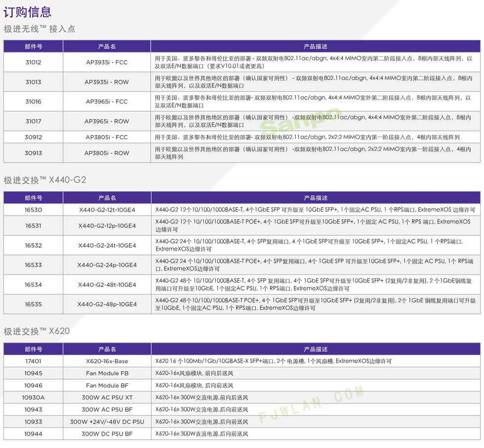Select product name Fan Module FB
This screenshot has width=484, height=448.
coord(107,373)
